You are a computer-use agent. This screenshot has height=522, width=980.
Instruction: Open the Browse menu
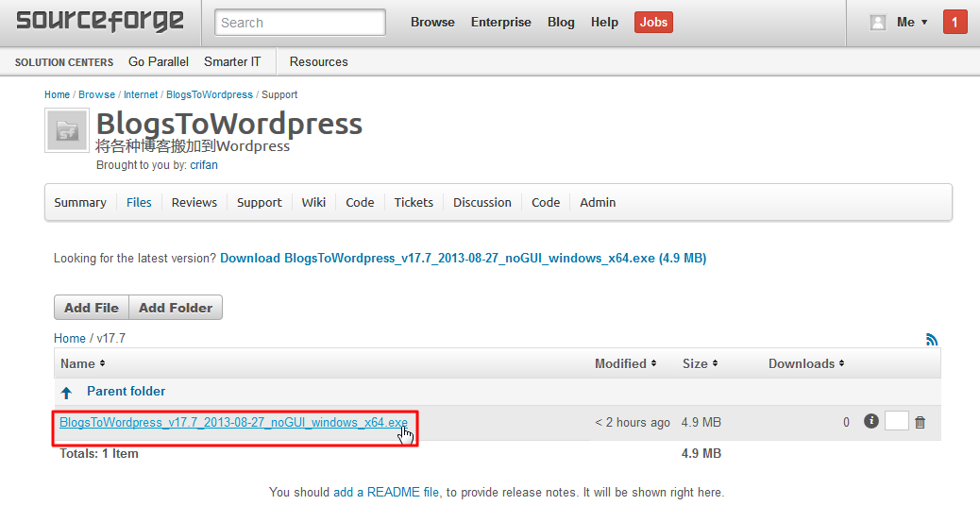pos(432,22)
